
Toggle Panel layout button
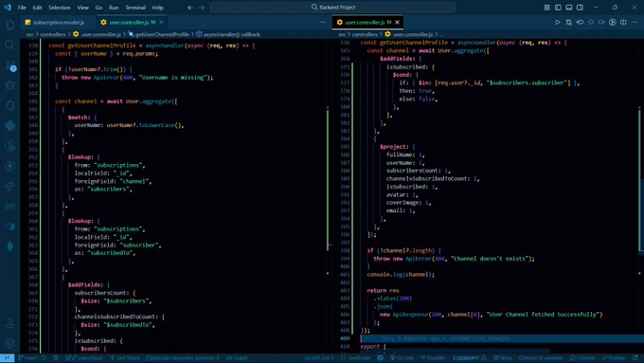pyautogui.click(x=569, y=8)
